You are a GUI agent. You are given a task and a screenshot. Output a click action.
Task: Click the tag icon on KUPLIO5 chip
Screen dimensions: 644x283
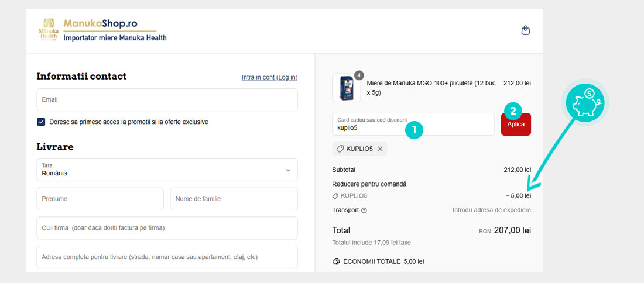coord(340,149)
